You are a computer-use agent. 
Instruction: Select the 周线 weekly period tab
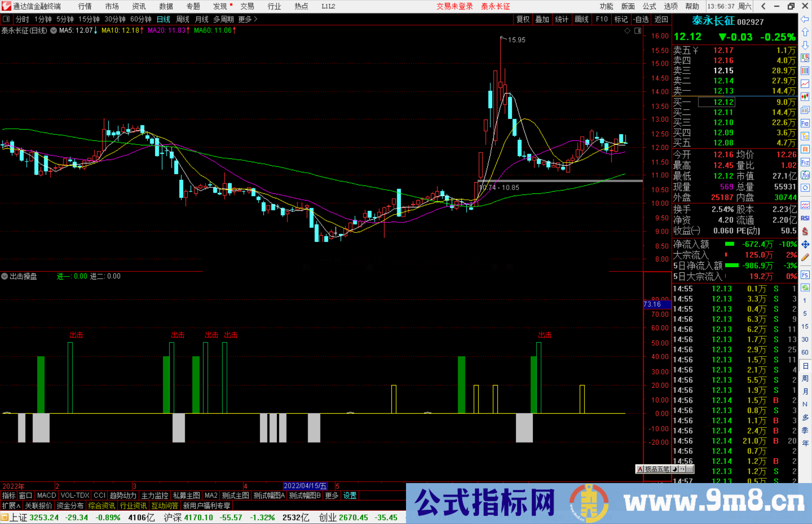point(183,19)
